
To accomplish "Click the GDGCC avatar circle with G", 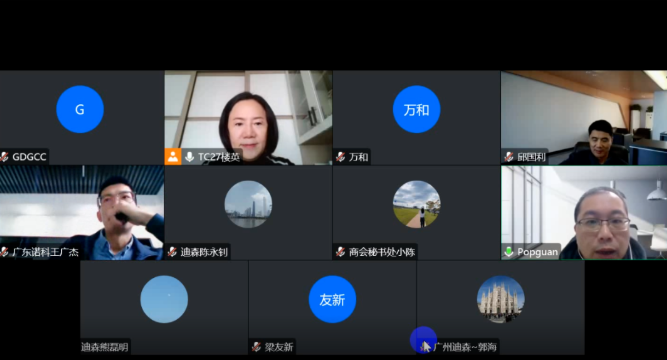I will pos(80,109).
